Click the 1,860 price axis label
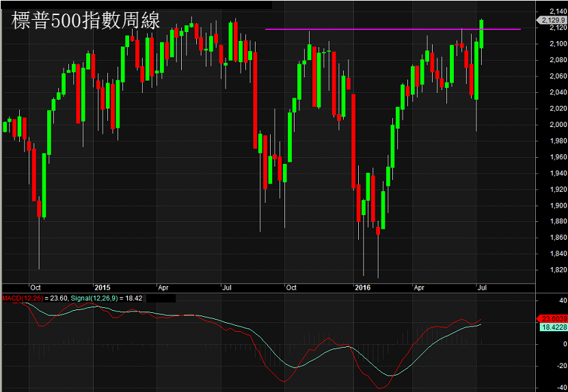Screen dimensions: 568x392 tap(558, 238)
